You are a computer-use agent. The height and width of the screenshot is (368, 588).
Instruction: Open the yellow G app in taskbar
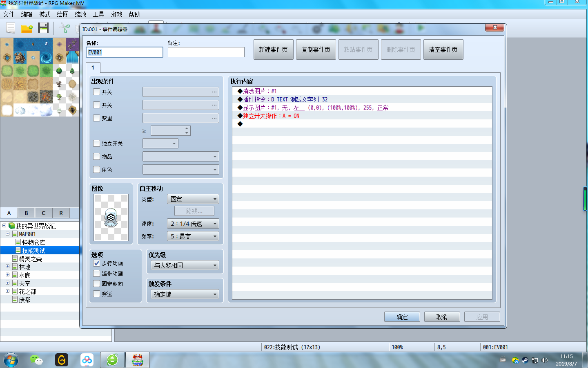pyautogui.click(x=62, y=360)
